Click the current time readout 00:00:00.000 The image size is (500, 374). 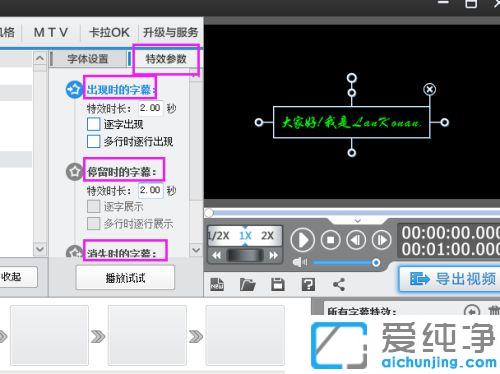[451, 232]
